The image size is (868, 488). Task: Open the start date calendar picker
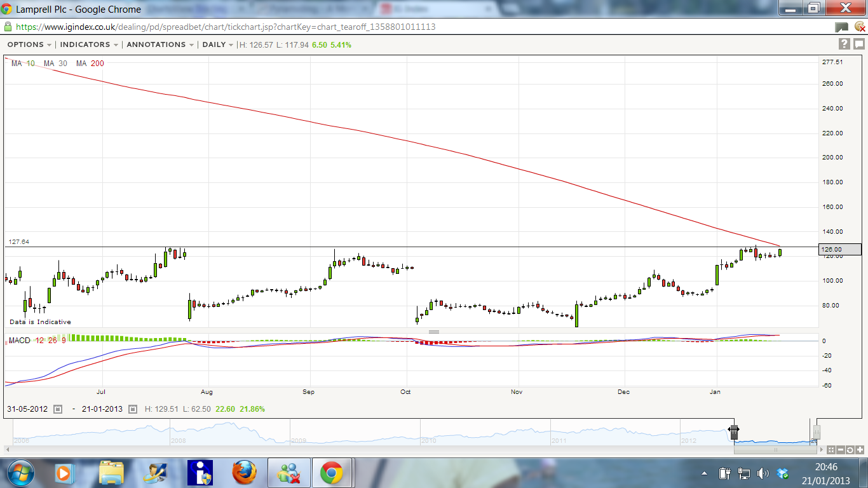click(x=58, y=409)
